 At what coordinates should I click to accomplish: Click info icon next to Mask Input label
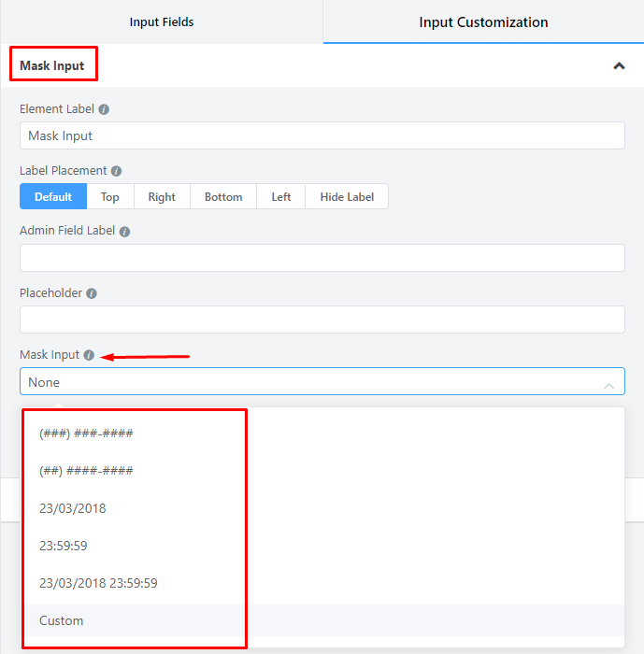point(89,355)
